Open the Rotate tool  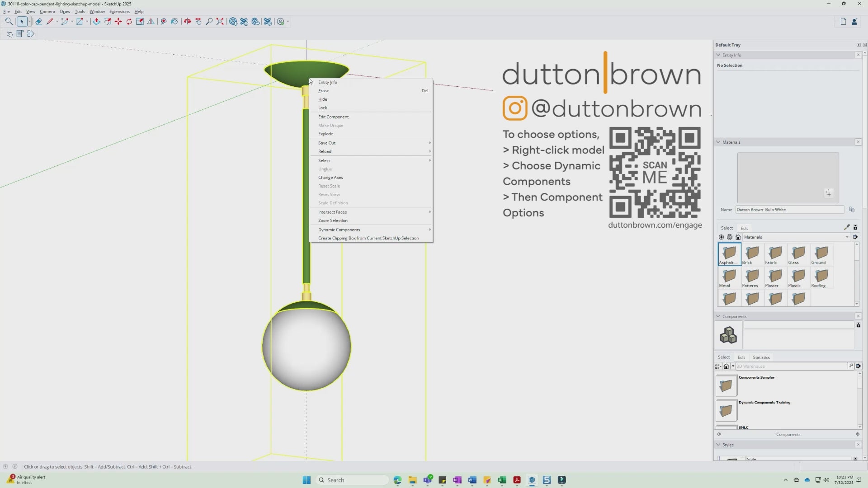129,21
